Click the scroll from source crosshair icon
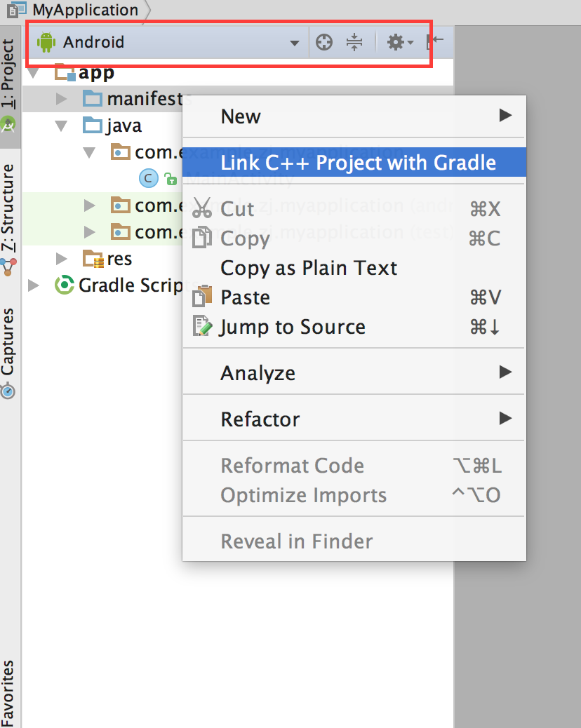 click(323, 42)
